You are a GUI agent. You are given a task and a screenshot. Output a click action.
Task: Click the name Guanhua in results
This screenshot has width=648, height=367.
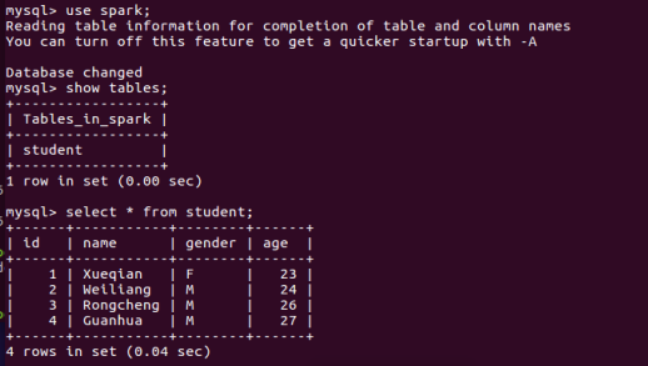(112, 321)
